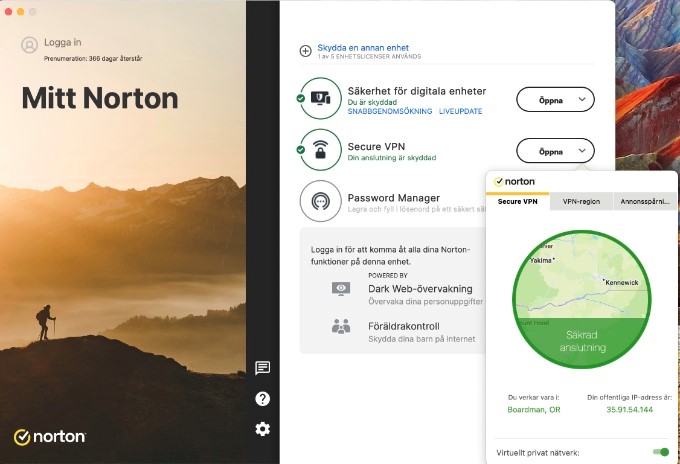This screenshot has height=464, width=680.
Task: Select the Secure VPN tab in popup
Action: tap(517, 202)
